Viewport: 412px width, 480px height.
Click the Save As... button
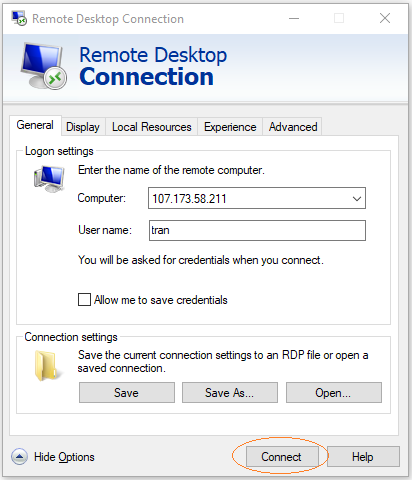pyautogui.click(x=230, y=392)
